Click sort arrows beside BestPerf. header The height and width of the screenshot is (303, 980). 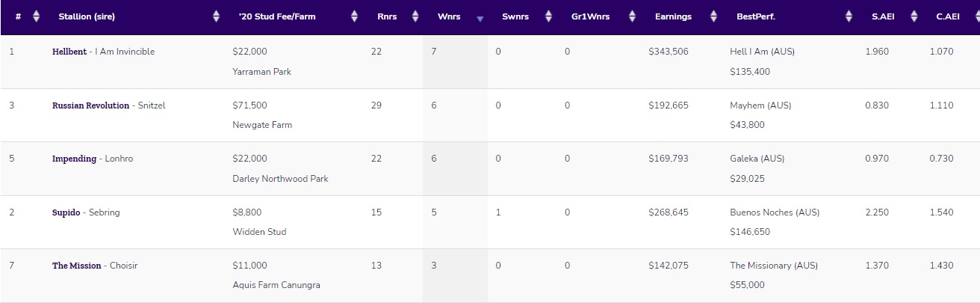(x=849, y=16)
